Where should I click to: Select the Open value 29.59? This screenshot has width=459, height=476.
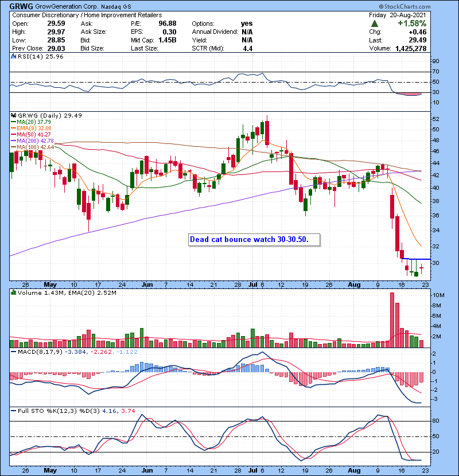(56, 24)
